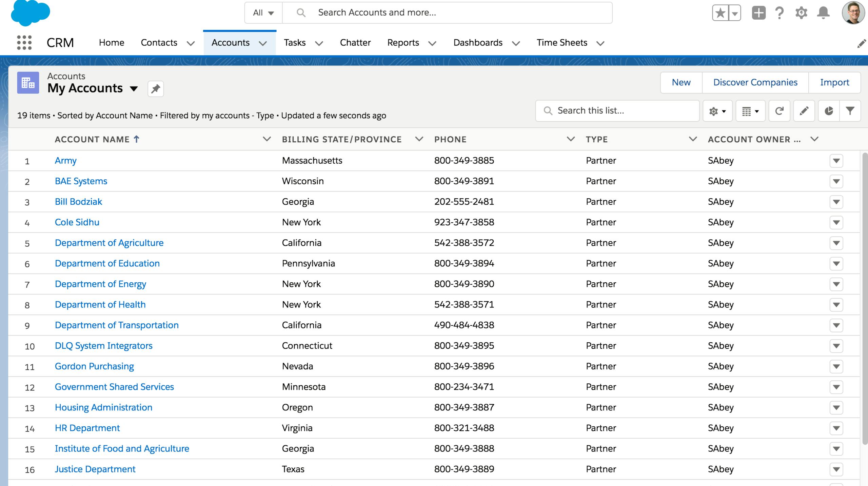Expand the Accounts tab dropdown
868x486 pixels.
click(x=262, y=43)
